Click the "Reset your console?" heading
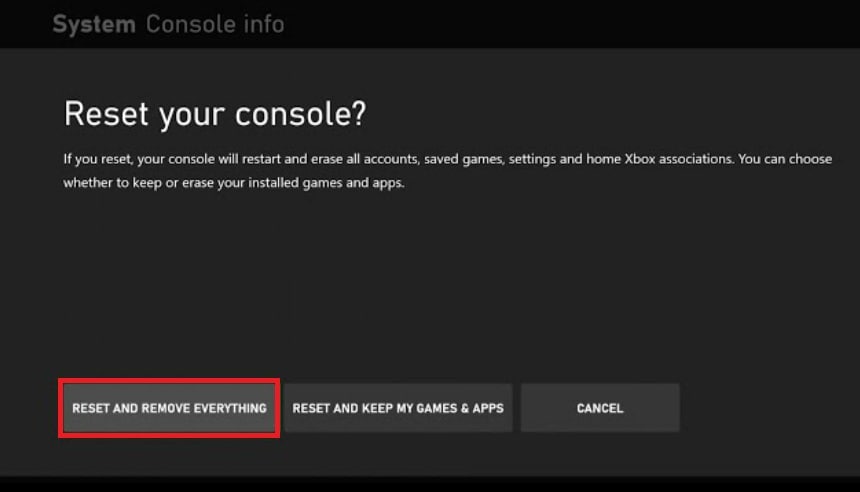Screen dimensions: 860x492 coord(215,115)
